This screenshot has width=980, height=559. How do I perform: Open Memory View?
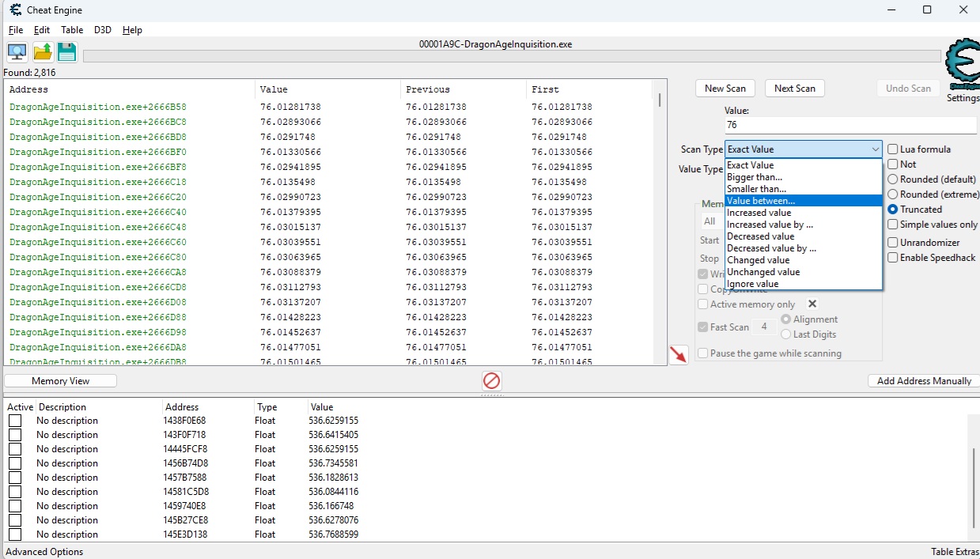[61, 381]
